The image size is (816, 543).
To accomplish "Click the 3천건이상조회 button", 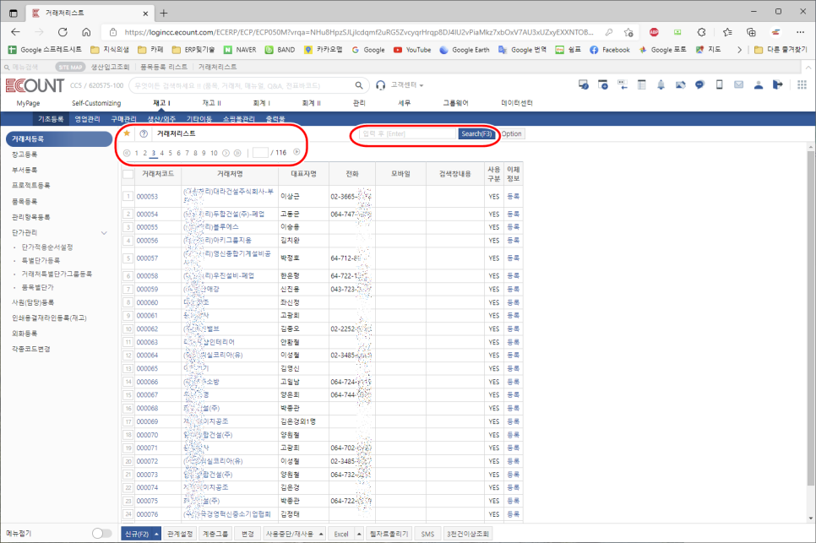I will (x=468, y=534).
